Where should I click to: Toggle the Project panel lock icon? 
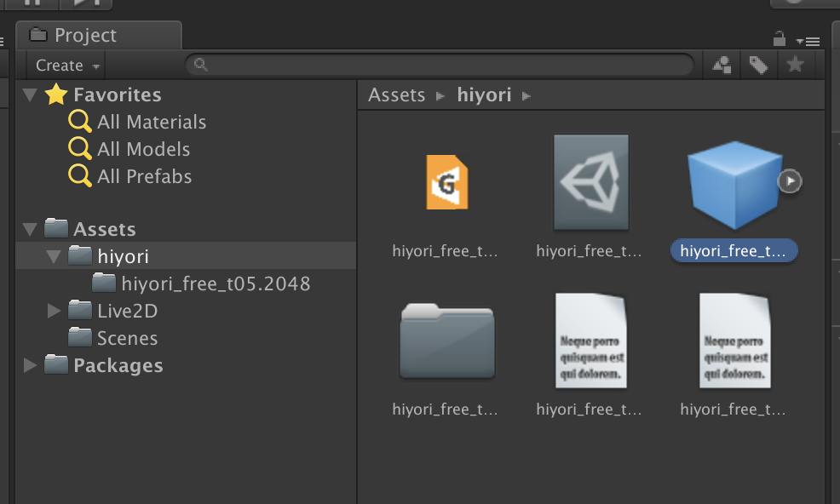779,38
